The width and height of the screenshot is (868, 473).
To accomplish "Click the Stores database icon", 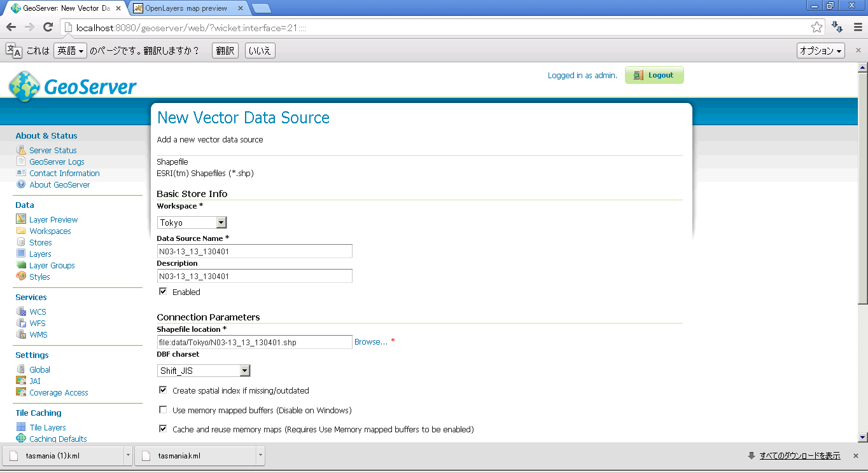I will [x=21, y=242].
